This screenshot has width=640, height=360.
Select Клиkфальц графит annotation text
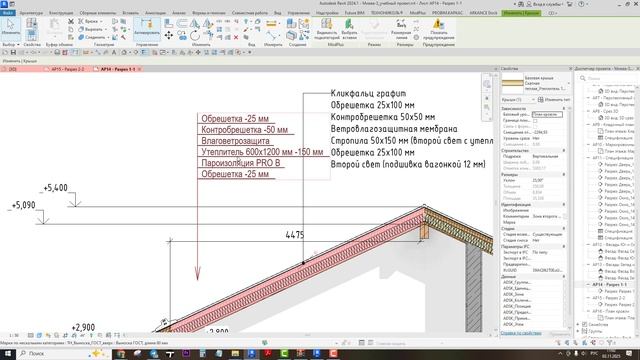click(369, 93)
